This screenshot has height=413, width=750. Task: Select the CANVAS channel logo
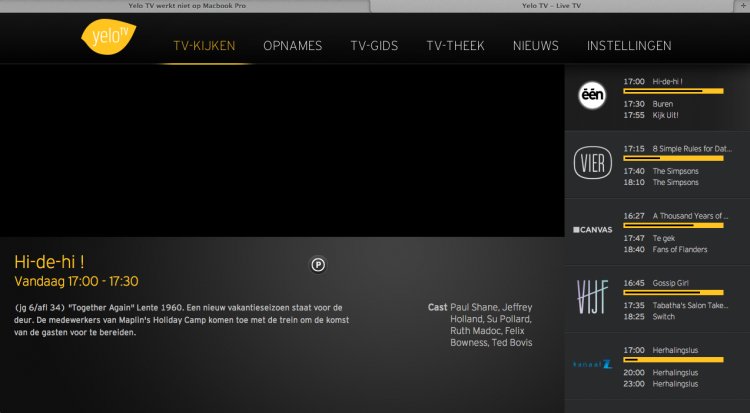pos(593,230)
